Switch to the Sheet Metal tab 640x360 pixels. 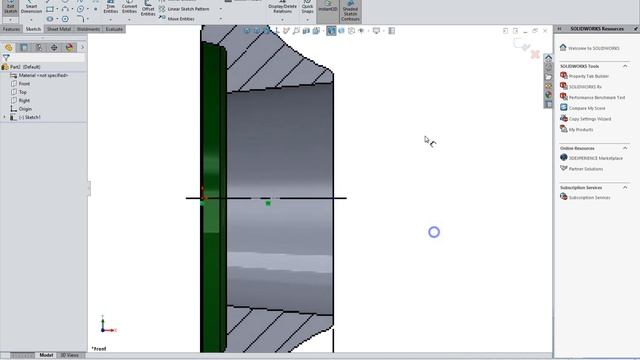(59, 29)
